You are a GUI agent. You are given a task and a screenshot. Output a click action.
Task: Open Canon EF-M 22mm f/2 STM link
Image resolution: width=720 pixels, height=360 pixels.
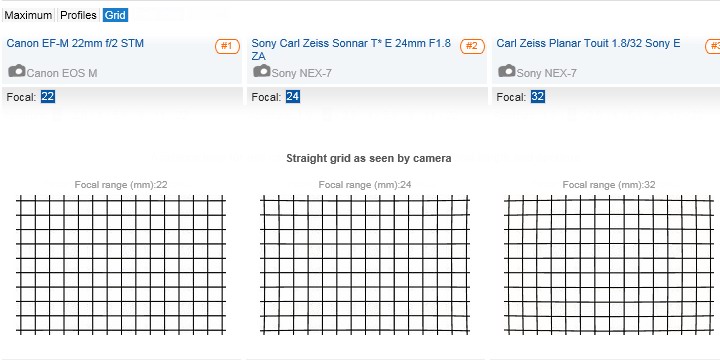pos(75,44)
